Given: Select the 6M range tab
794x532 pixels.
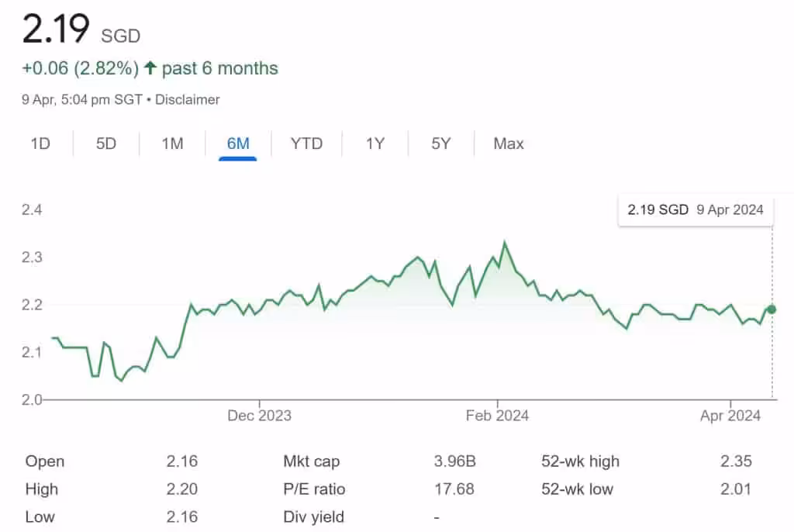Looking at the screenshot, I should click(x=238, y=144).
